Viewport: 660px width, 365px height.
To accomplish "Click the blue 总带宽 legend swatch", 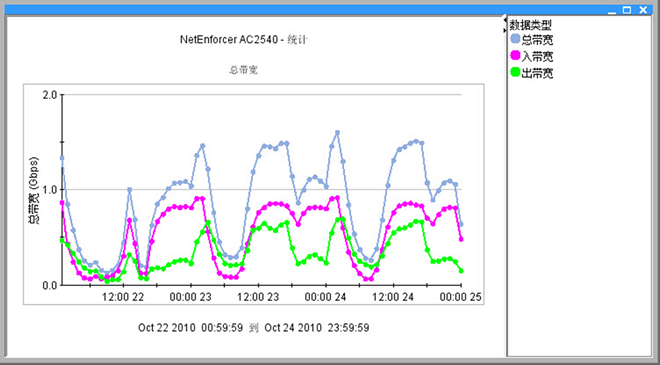I will coord(515,39).
